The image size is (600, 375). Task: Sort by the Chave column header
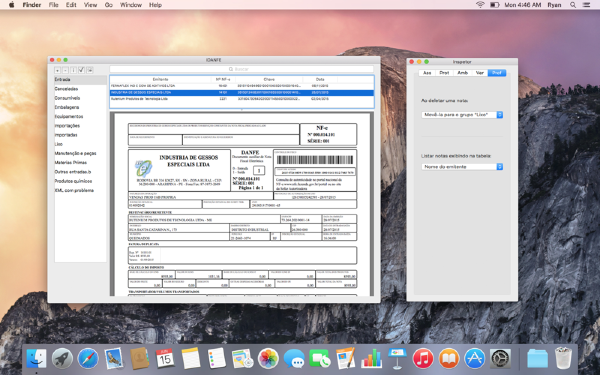(x=269, y=79)
